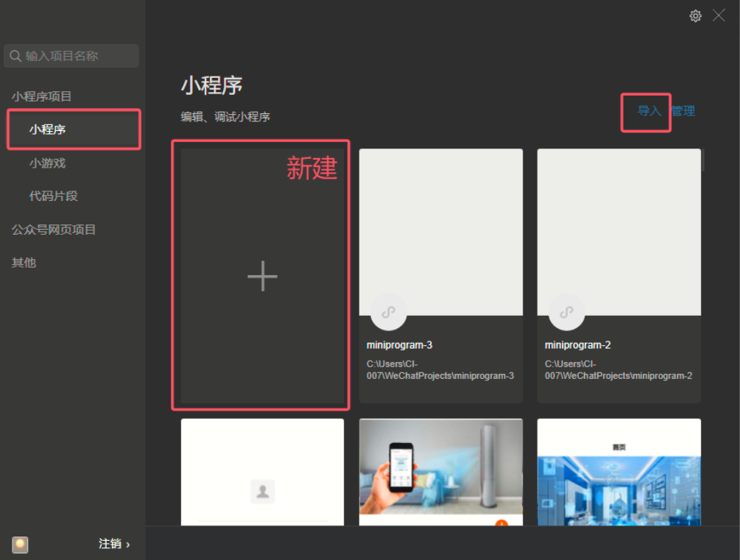Select 小程序 in the sidebar
The height and width of the screenshot is (560, 740).
click(48, 130)
